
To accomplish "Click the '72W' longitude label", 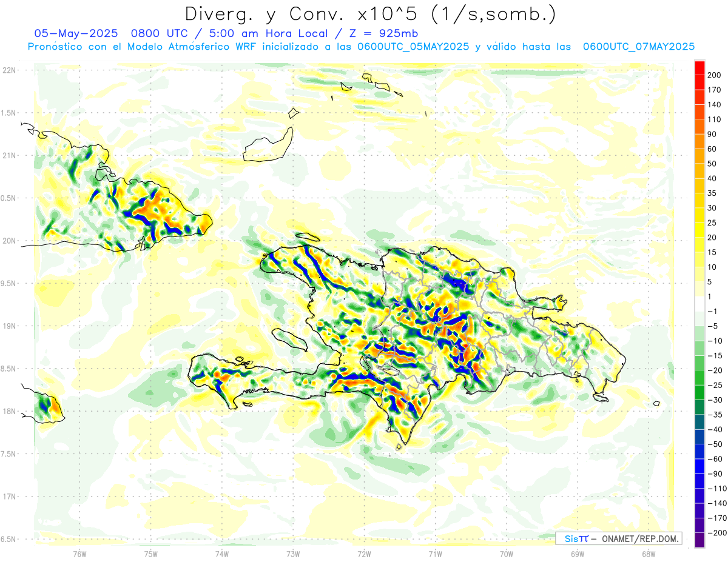I will (364, 554).
